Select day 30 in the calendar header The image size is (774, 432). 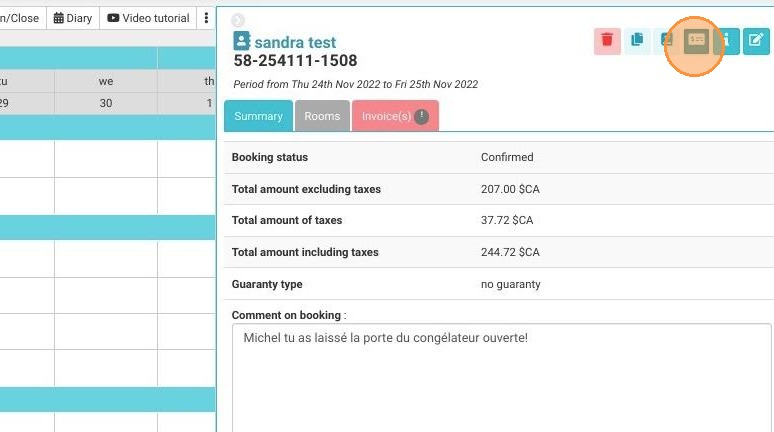[x=106, y=103]
